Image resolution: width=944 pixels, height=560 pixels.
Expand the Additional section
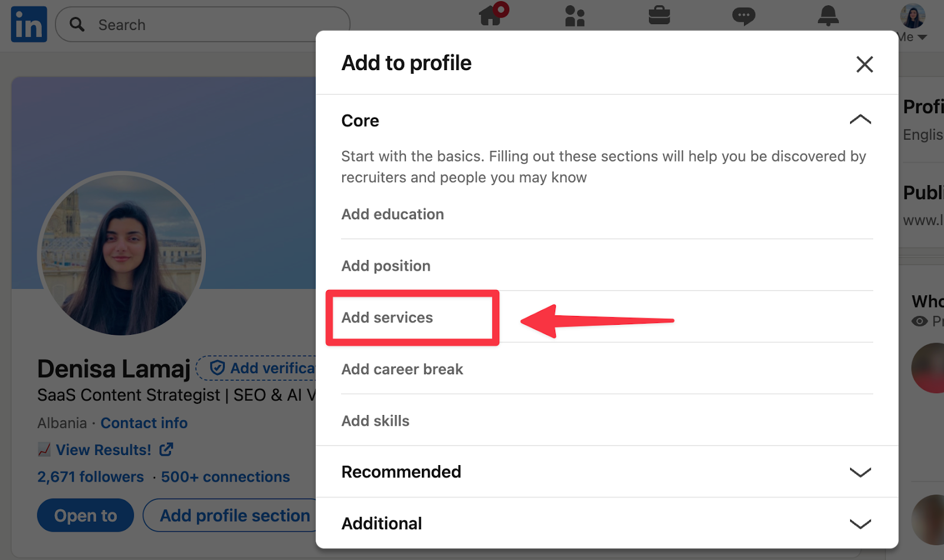click(860, 523)
